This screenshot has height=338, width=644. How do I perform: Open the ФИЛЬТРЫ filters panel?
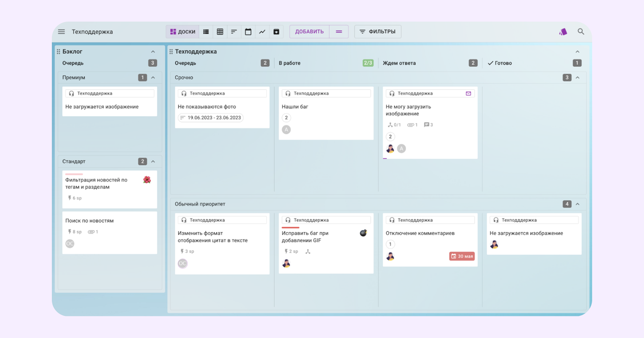(378, 32)
